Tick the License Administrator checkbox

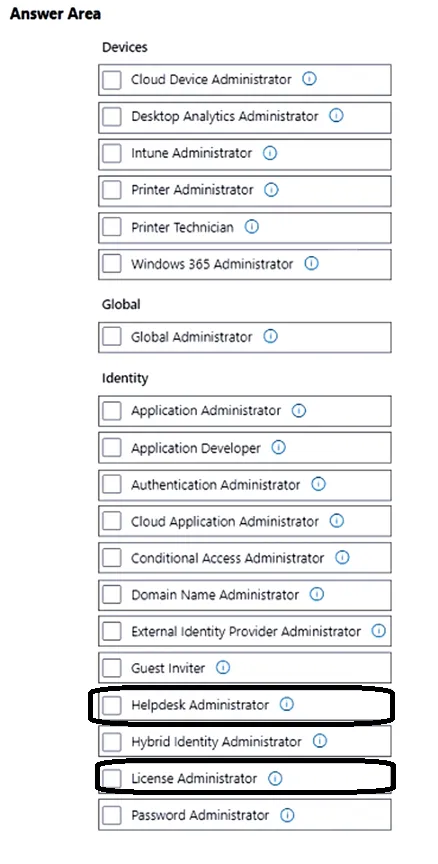coord(112,779)
